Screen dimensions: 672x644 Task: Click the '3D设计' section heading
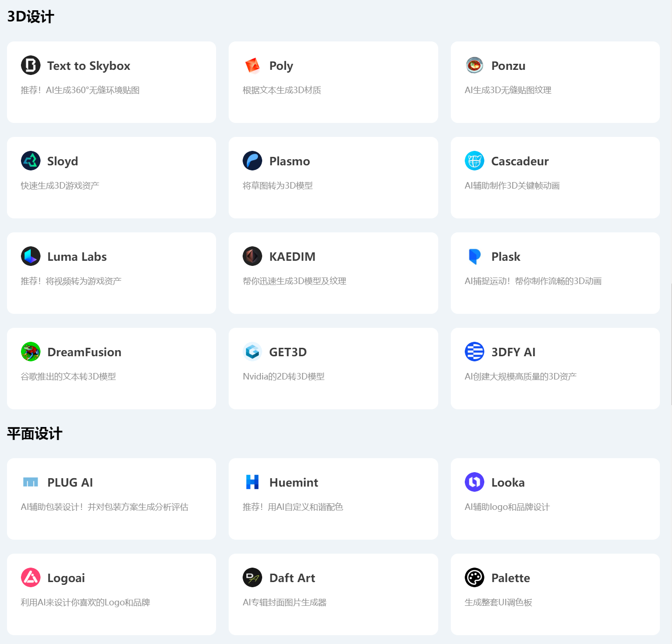coord(31,17)
